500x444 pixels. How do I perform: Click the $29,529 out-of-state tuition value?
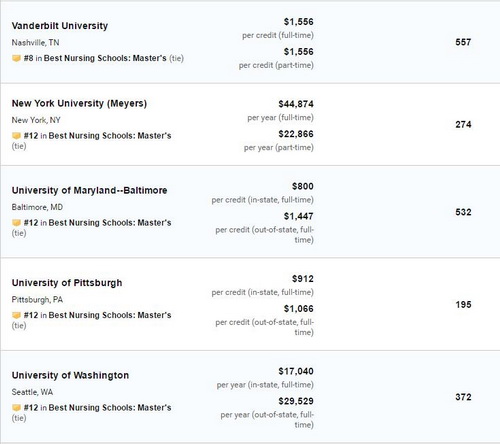296,401
